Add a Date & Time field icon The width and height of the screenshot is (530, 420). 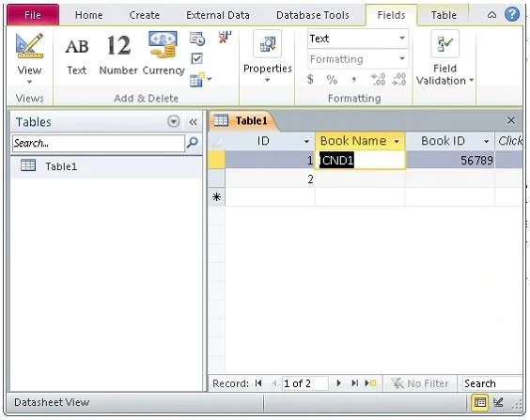pos(197,39)
